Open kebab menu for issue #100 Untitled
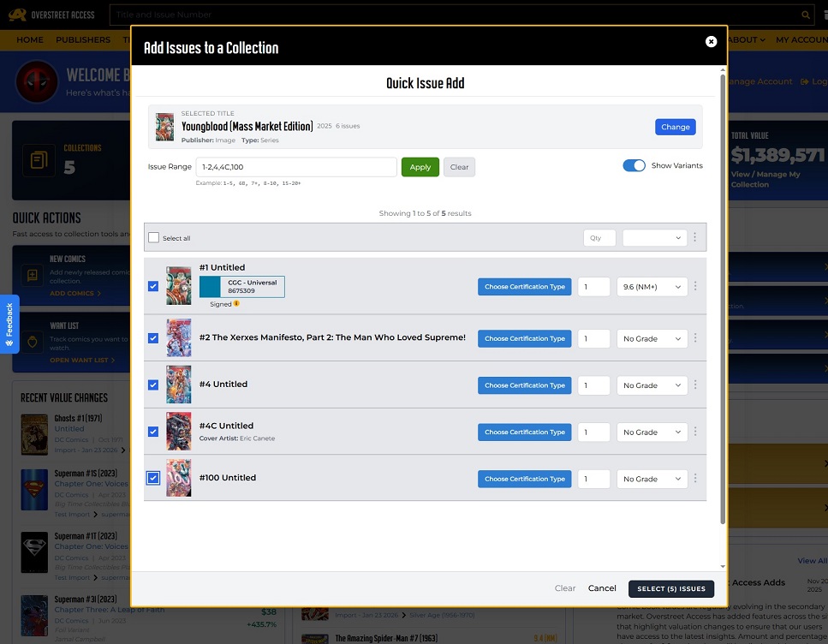The height and width of the screenshot is (644, 828). tap(695, 478)
